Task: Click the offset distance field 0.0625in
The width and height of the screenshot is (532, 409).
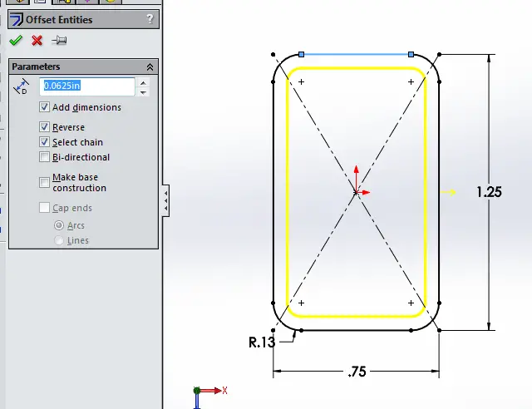Action: (87, 86)
